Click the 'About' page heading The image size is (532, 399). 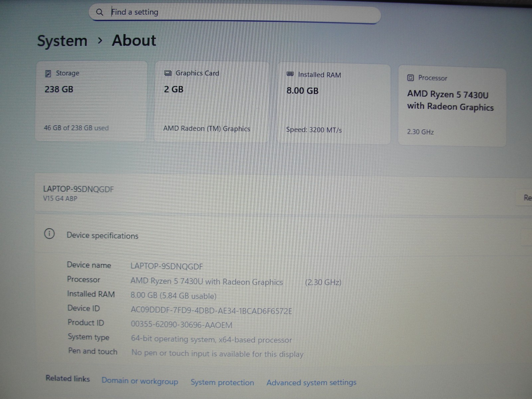pyautogui.click(x=134, y=41)
